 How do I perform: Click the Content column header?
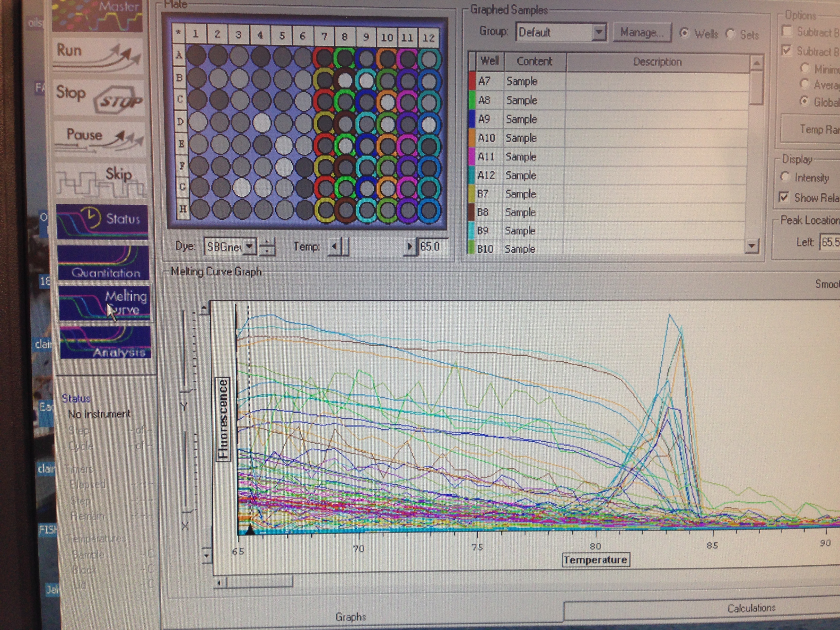[535, 62]
